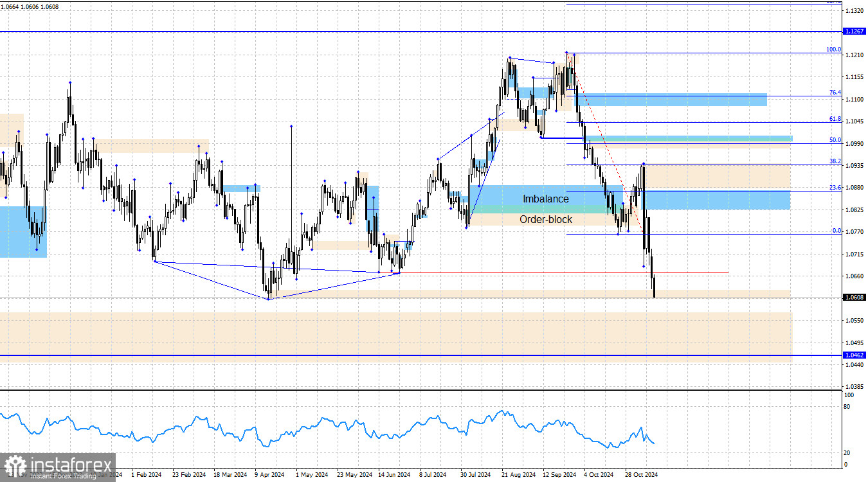This screenshot has height=482, width=868.
Task: Click the 12 Sep 2024 date label
Action: [559, 475]
